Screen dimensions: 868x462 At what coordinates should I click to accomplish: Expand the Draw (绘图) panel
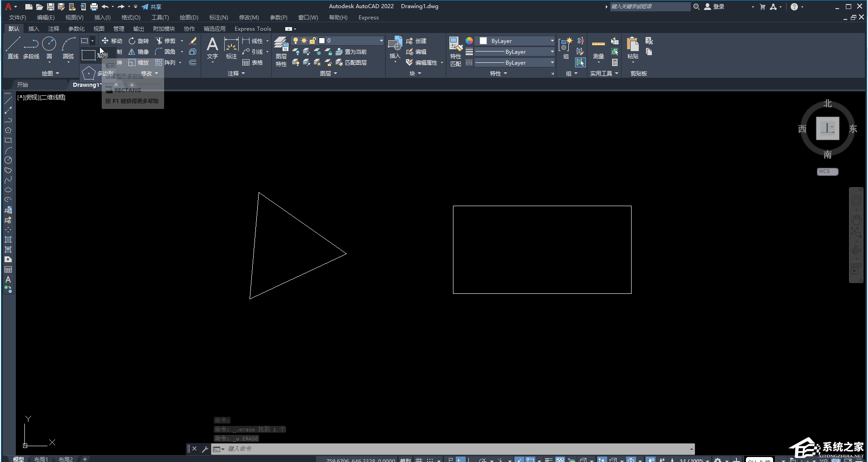coord(50,73)
